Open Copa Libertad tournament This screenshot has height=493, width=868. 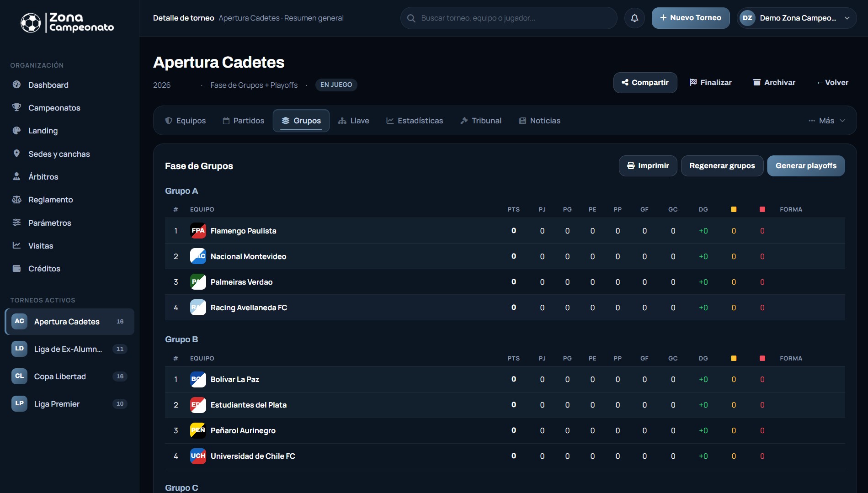pos(69,376)
